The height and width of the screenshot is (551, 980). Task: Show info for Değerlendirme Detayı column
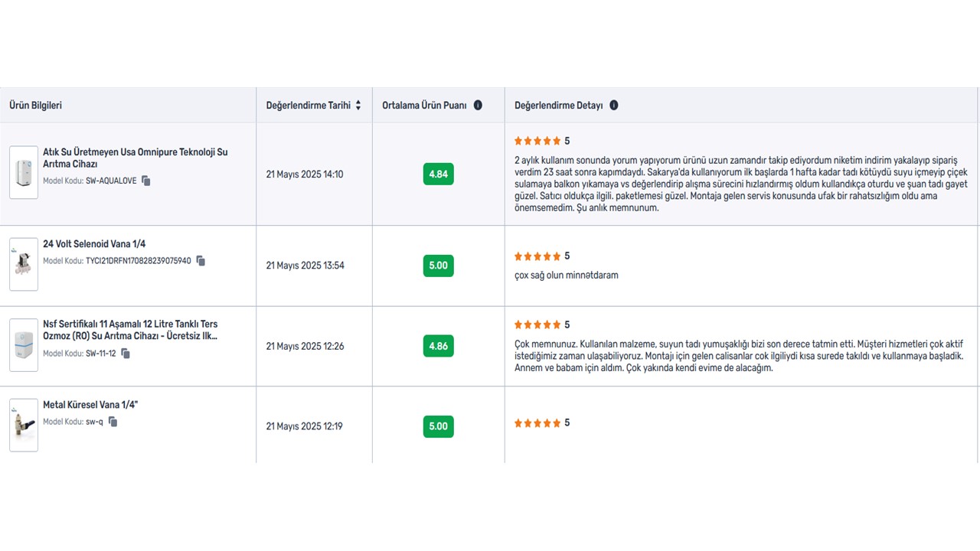click(613, 106)
